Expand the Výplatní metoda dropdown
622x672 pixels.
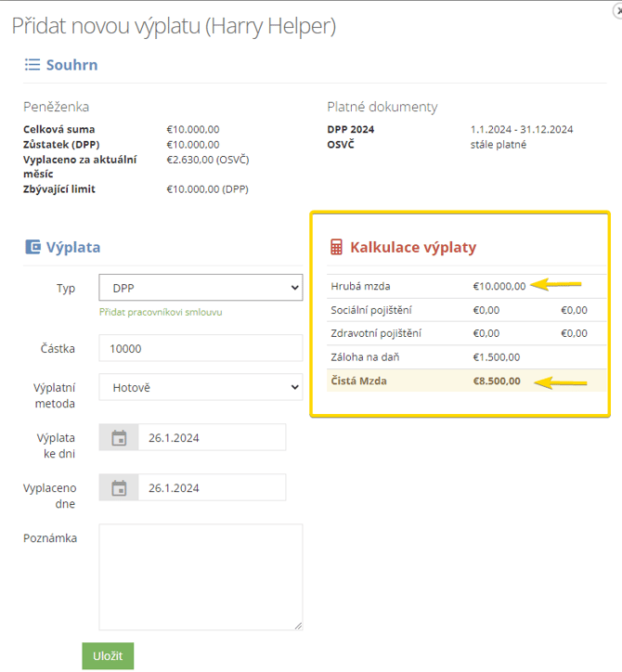201,387
